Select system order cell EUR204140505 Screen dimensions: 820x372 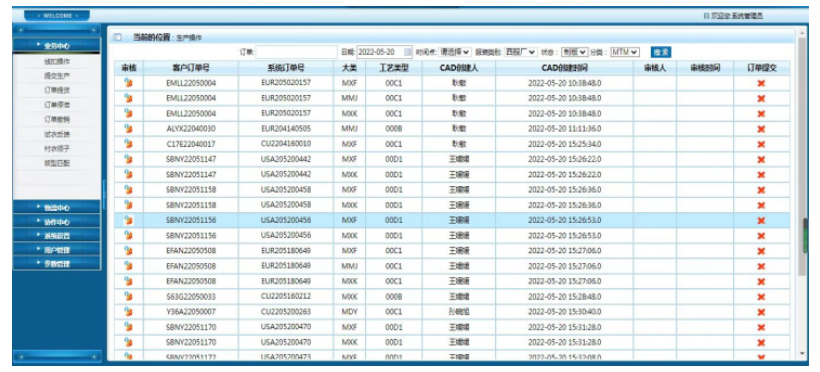pyautogui.click(x=286, y=128)
